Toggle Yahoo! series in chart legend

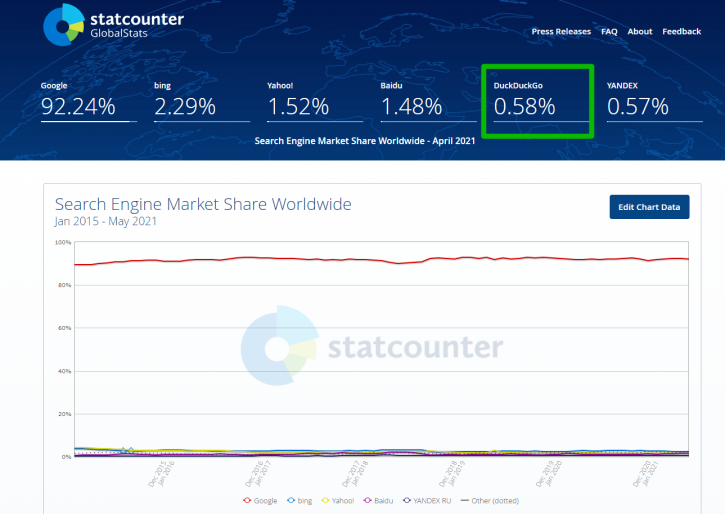click(338, 501)
